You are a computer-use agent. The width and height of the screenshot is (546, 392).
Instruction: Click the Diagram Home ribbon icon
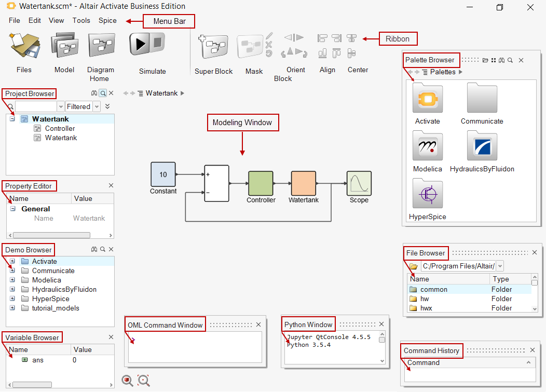coord(101,47)
